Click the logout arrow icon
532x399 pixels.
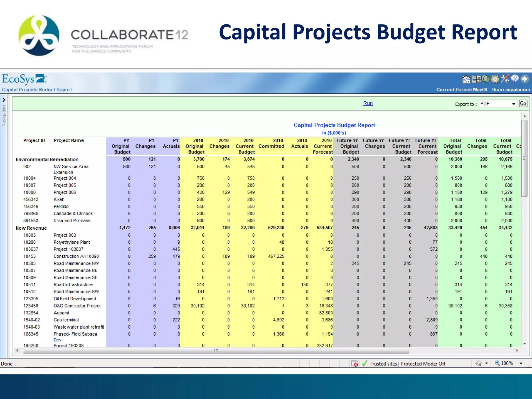[x=524, y=79]
